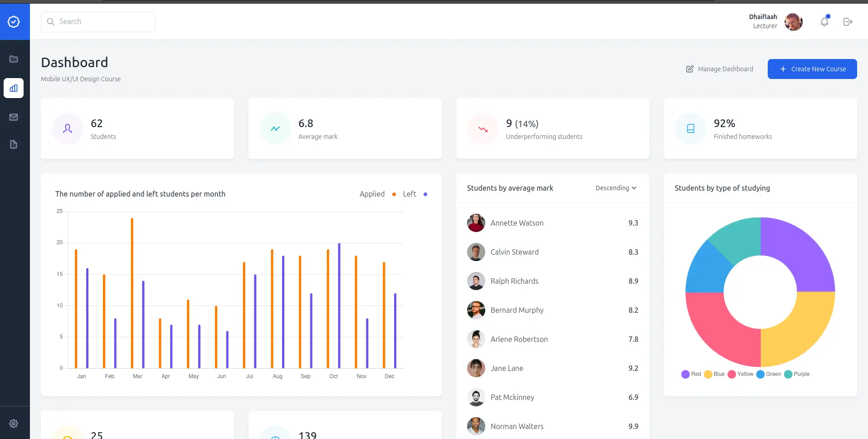Select Jane Lane in student list

click(552, 368)
